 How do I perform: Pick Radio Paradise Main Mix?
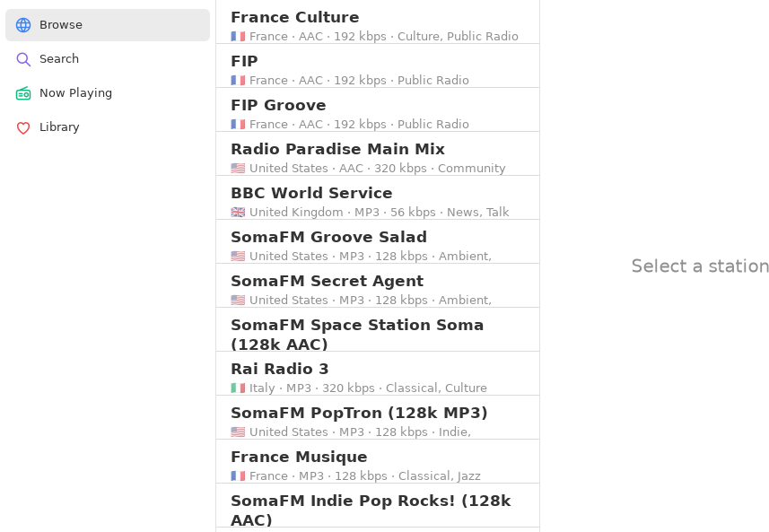[378, 153]
